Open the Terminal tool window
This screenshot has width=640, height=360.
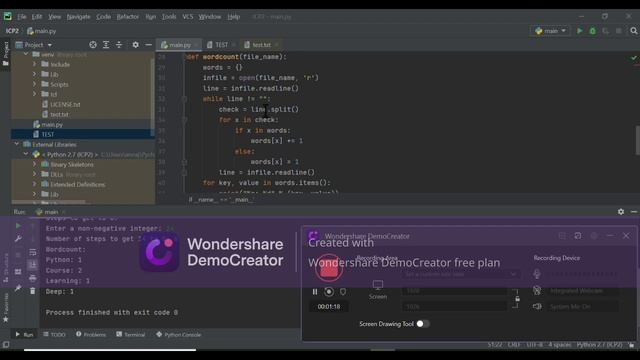[131, 335]
